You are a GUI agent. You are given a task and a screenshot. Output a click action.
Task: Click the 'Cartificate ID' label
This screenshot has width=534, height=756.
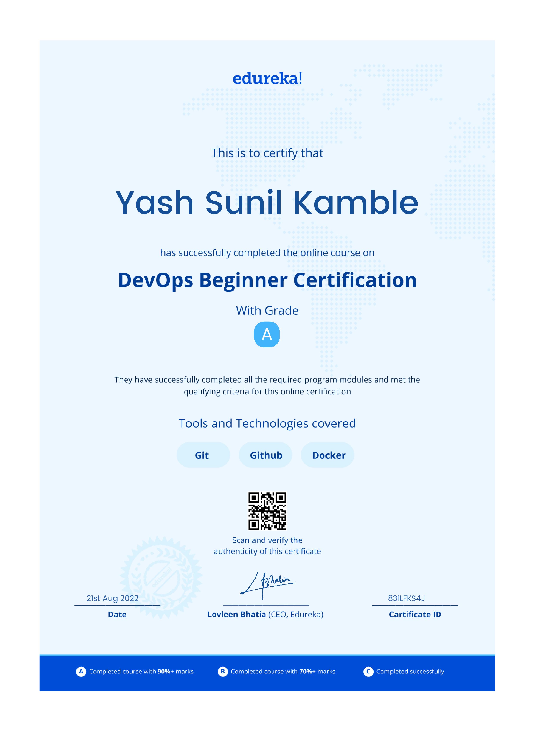(x=415, y=614)
